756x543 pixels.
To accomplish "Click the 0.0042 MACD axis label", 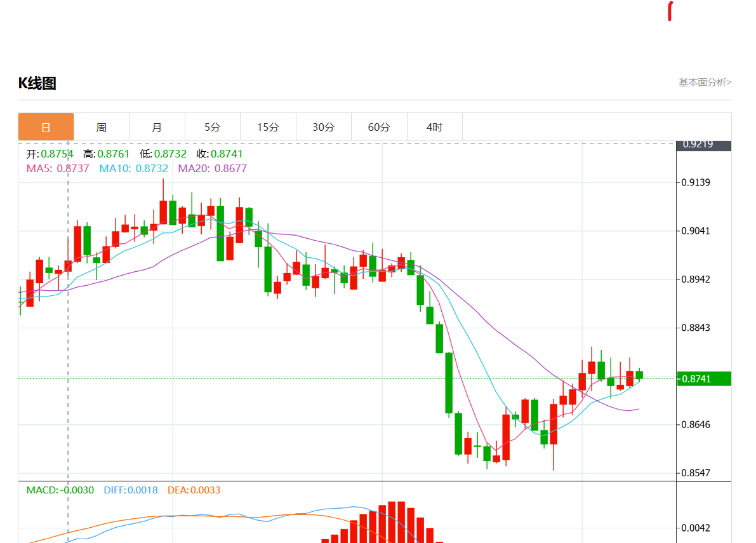I will (696, 528).
